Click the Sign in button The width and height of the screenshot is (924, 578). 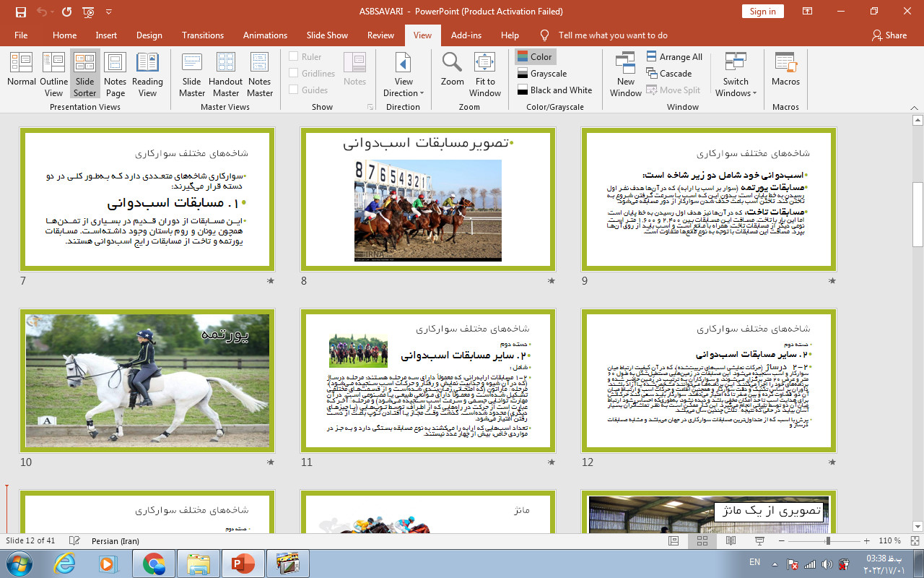[762, 12]
